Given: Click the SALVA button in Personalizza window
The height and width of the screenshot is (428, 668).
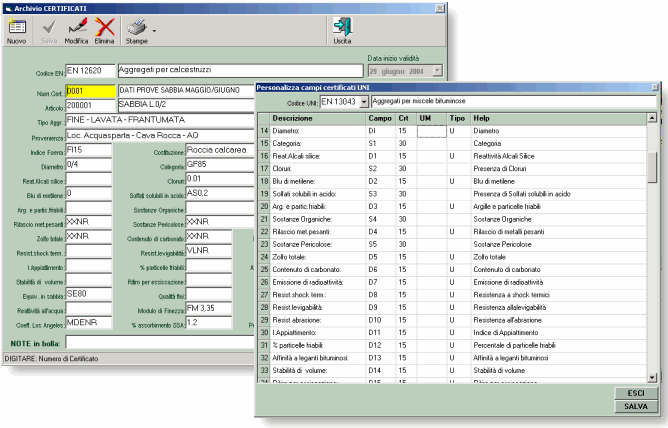Looking at the screenshot, I should pyautogui.click(x=636, y=406).
